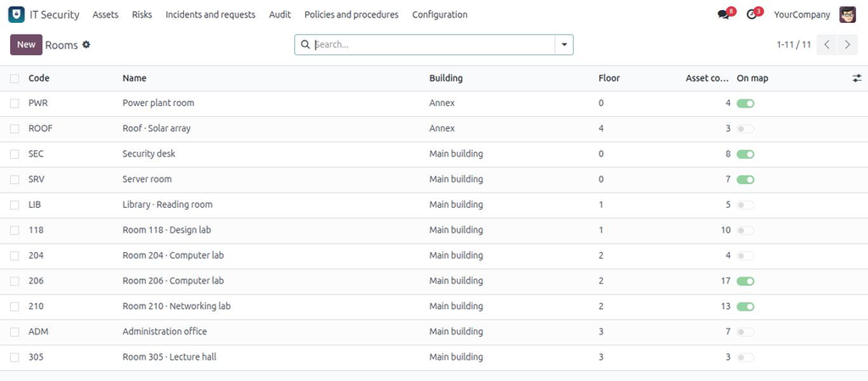Open Room 204 · Computer lab record
The width and height of the screenshot is (868, 381).
click(173, 255)
